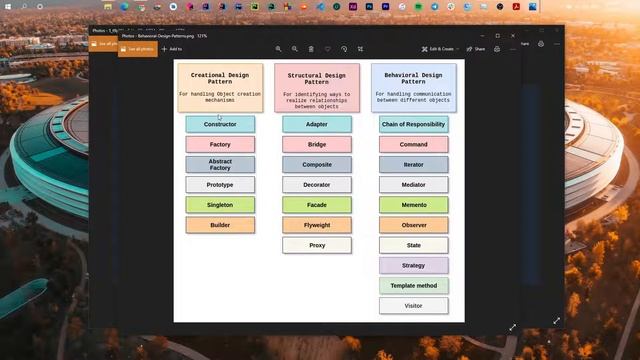Open Adobe XD from the taskbar
This screenshot has width=640, height=360.
pos(353,7)
